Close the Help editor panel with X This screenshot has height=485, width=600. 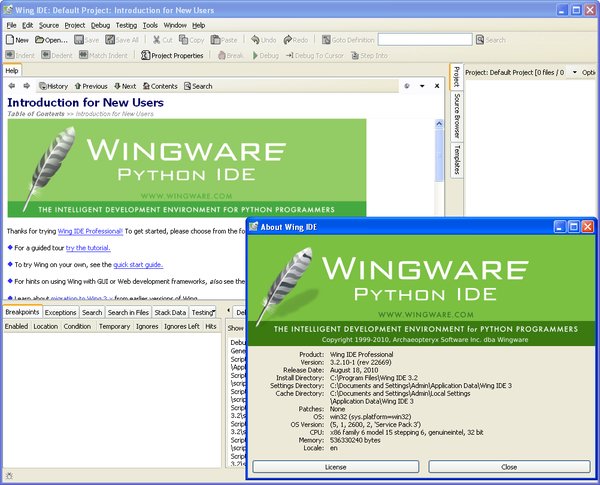[437, 86]
